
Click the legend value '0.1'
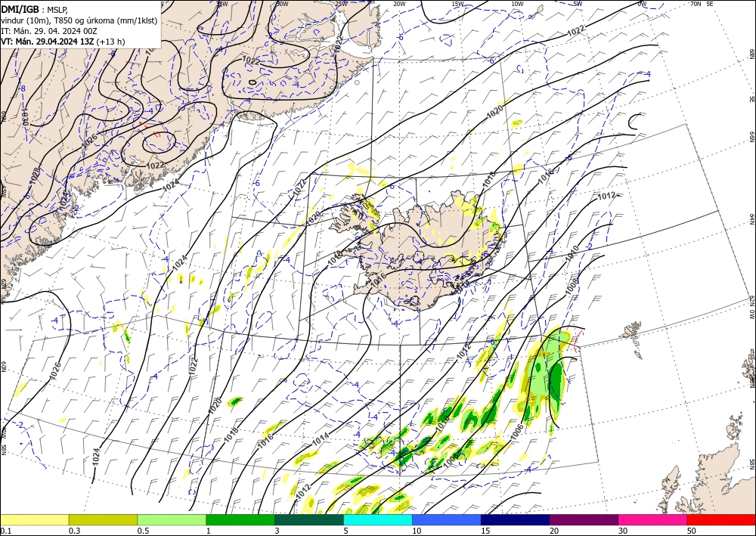click(x=6, y=531)
